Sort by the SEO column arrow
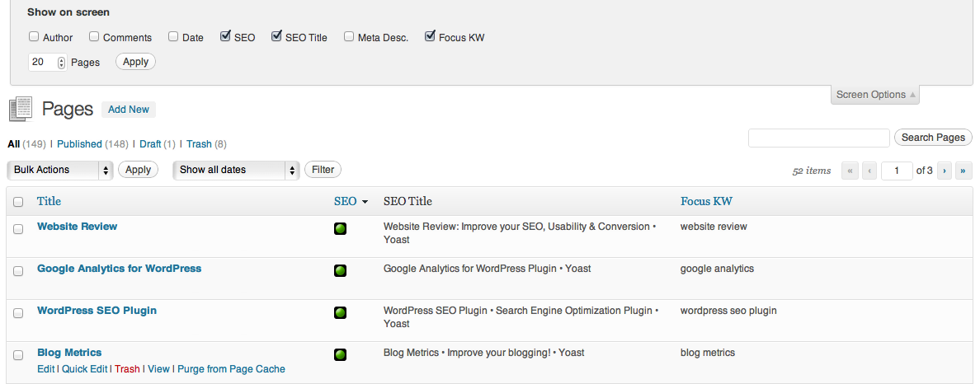The width and height of the screenshot is (980, 384). (365, 202)
